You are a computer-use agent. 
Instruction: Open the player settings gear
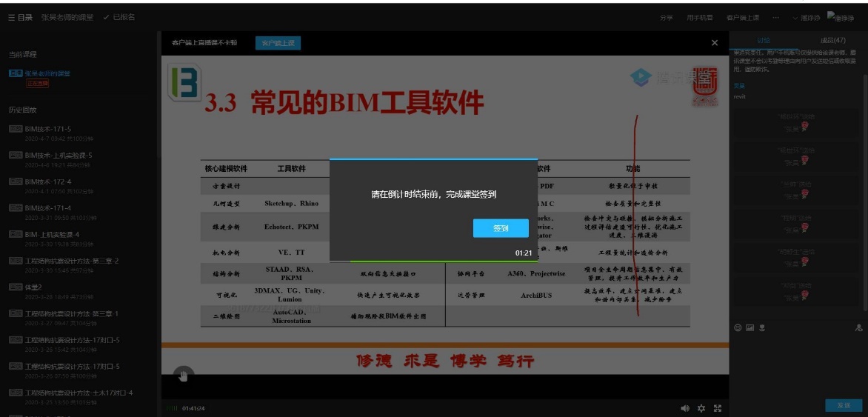(701, 408)
